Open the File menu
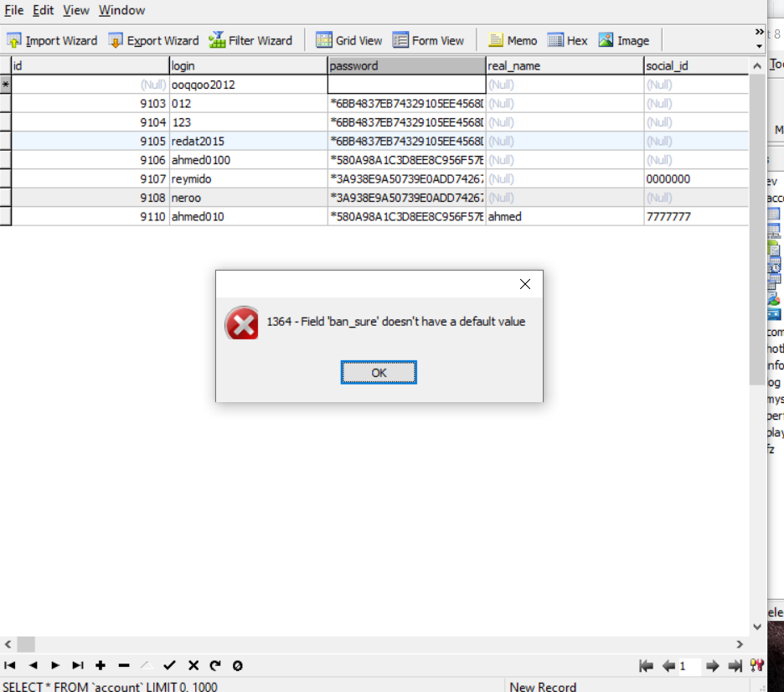This screenshot has width=784, height=692. click(13, 10)
